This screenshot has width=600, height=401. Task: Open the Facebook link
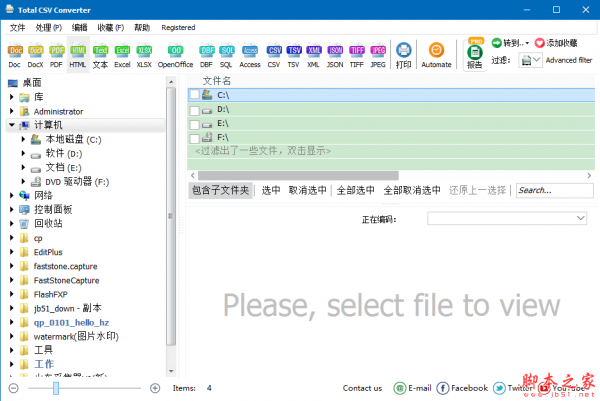[x=462, y=388]
